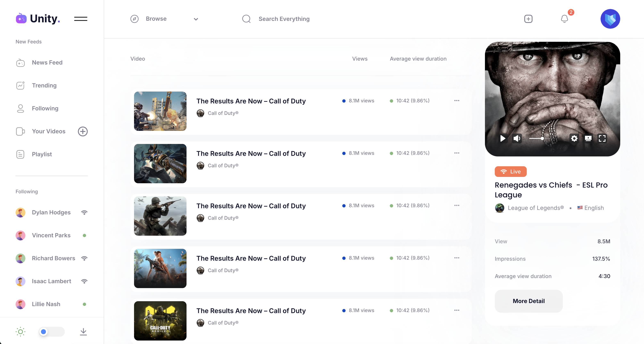Go to Trending in the sidebar
The width and height of the screenshot is (644, 344).
click(x=44, y=86)
